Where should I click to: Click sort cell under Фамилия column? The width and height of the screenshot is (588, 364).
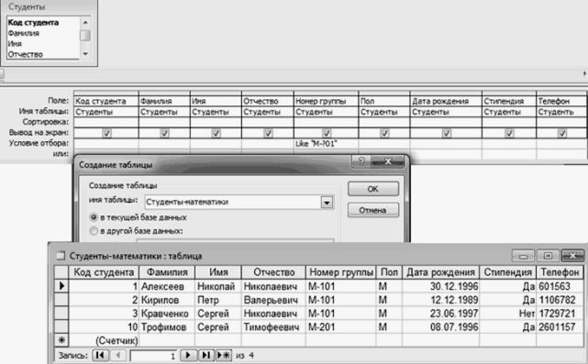click(164, 122)
